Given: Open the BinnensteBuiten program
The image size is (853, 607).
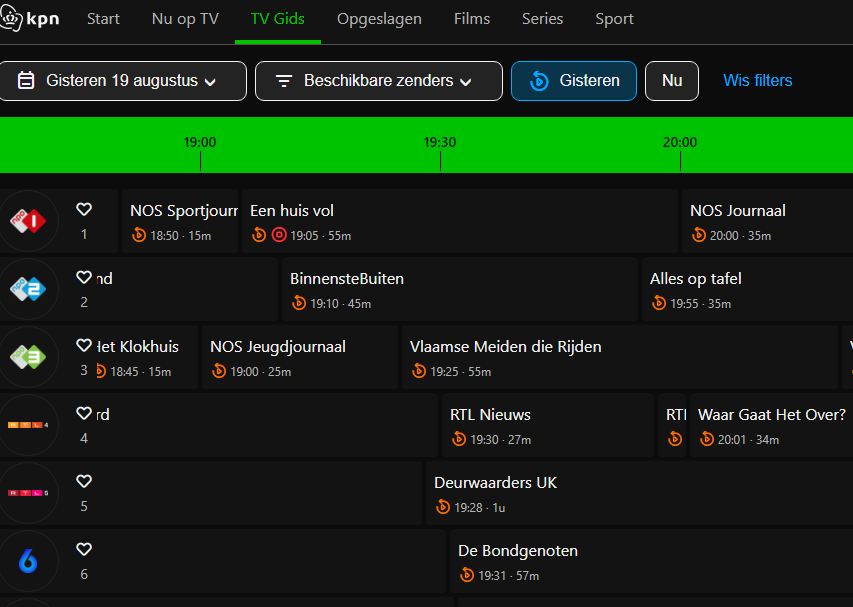Looking at the screenshot, I should (x=460, y=289).
